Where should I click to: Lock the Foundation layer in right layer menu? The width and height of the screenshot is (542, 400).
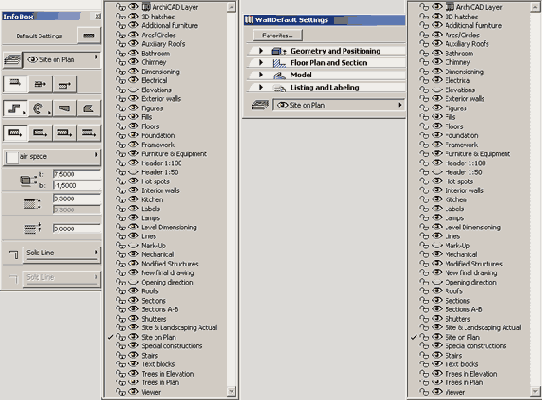pos(424,135)
